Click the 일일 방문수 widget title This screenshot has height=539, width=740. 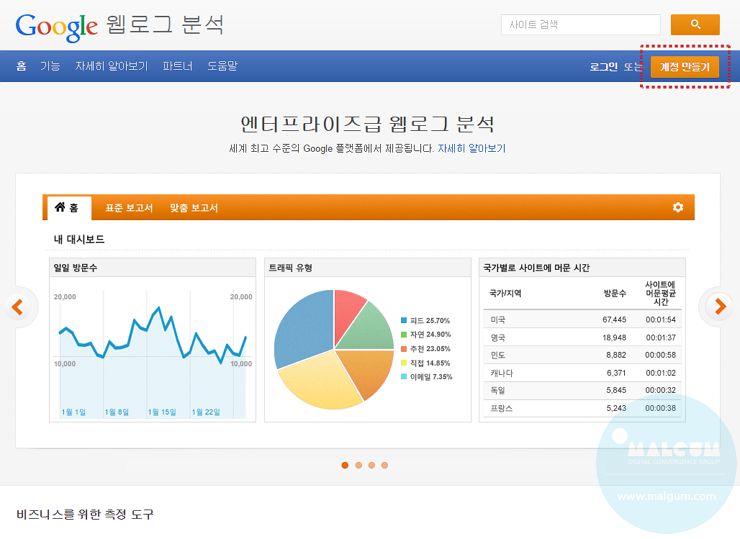(x=75, y=268)
